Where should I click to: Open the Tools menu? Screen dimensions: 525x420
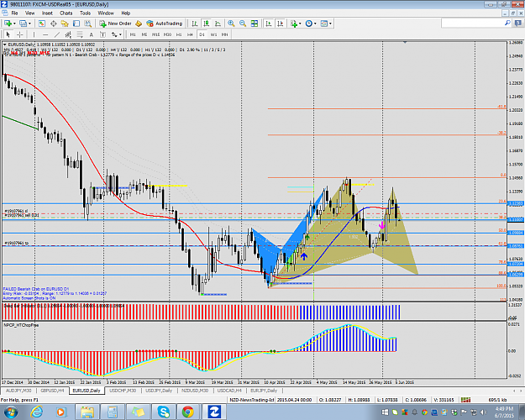pos(85,13)
